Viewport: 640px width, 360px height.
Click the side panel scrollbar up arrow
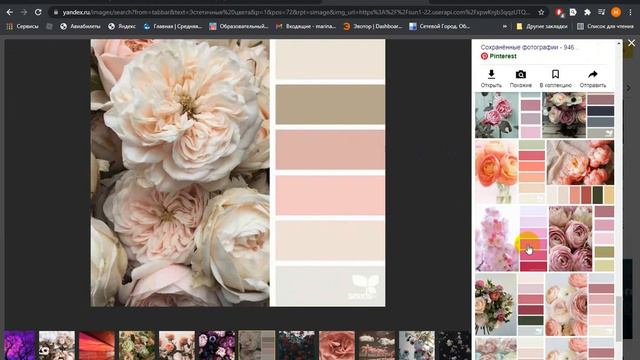tap(619, 42)
